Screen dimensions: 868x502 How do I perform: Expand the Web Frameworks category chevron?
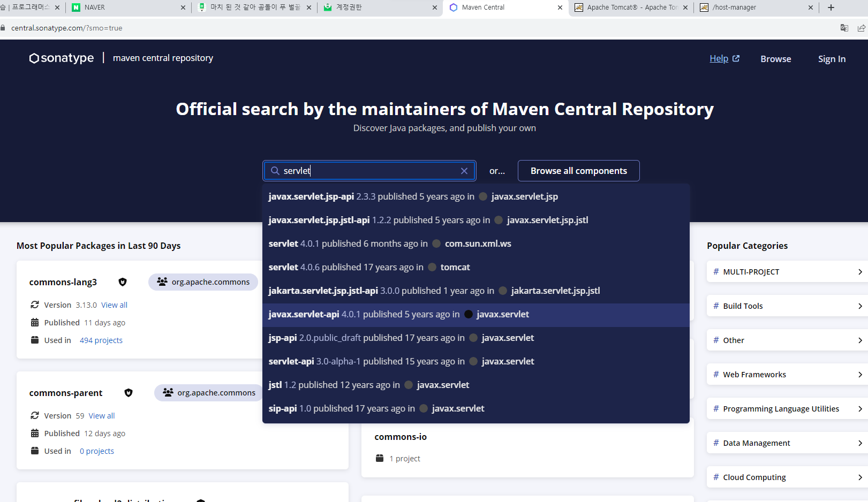[x=860, y=375]
